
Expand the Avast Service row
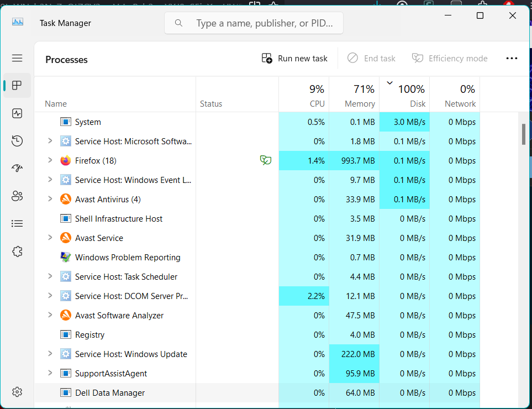[50, 238]
